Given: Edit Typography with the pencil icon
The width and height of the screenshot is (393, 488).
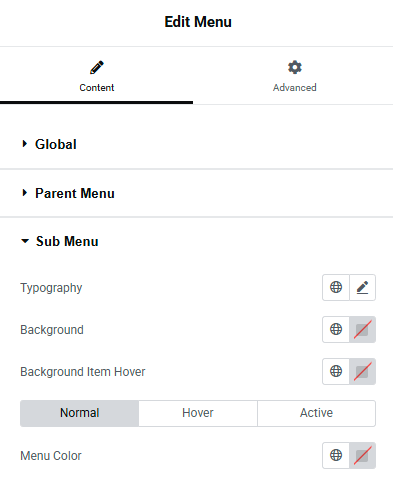Looking at the screenshot, I should pos(362,287).
